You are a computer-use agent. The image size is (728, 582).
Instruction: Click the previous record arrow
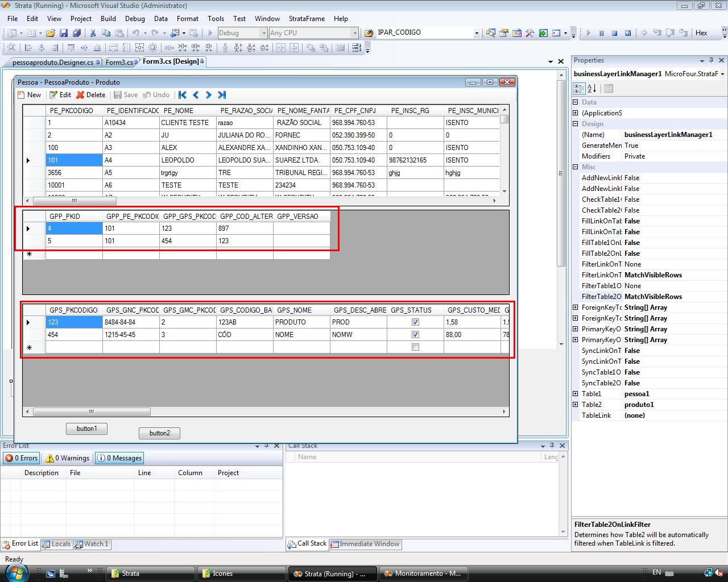196,95
